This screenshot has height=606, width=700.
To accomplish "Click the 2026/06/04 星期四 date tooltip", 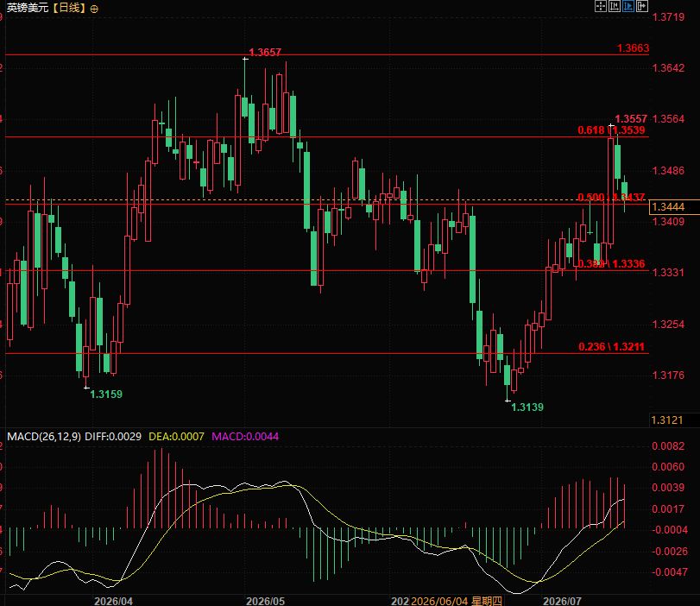I will coord(457,601).
